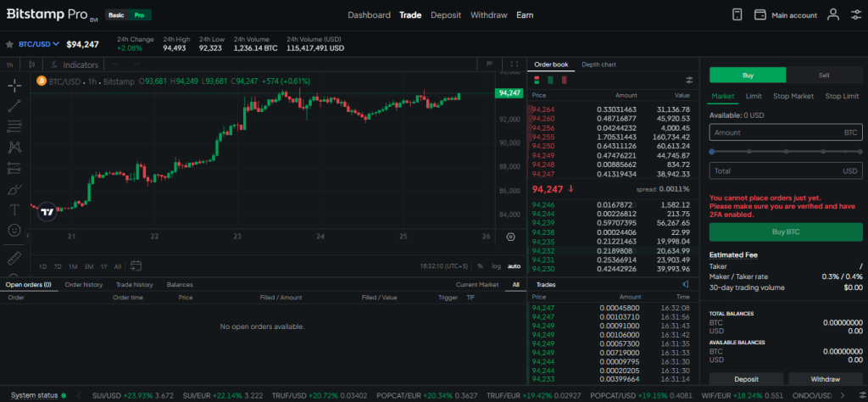This screenshot has width=868, height=402.
Task: Change candlestick chart style
Action: click(x=32, y=64)
